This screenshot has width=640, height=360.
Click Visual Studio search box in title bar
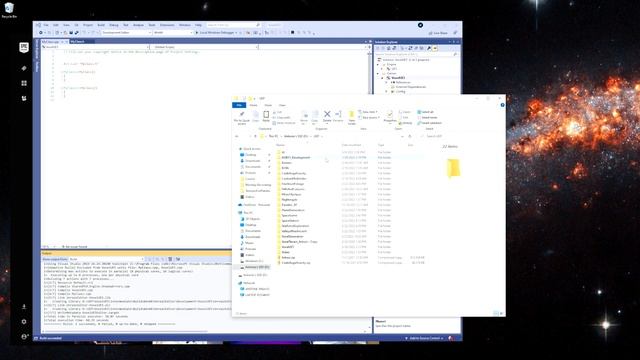(x=233, y=25)
